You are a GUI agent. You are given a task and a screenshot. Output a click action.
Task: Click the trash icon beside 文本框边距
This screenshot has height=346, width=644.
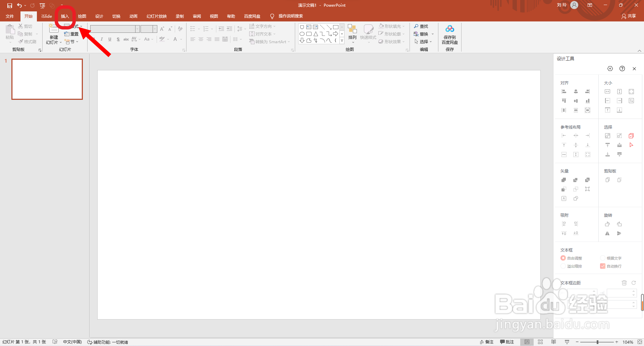pos(624,283)
